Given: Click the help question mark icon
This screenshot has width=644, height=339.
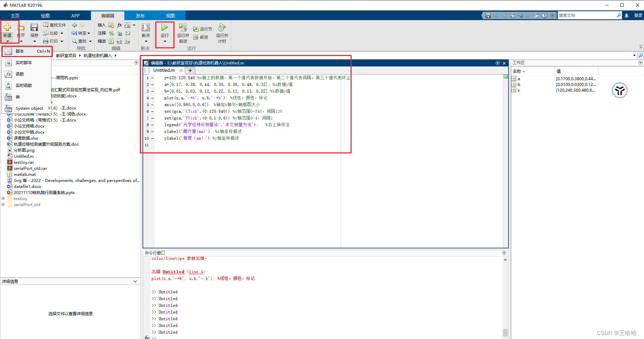Looking at the screenshot, I should coord(545,15).
